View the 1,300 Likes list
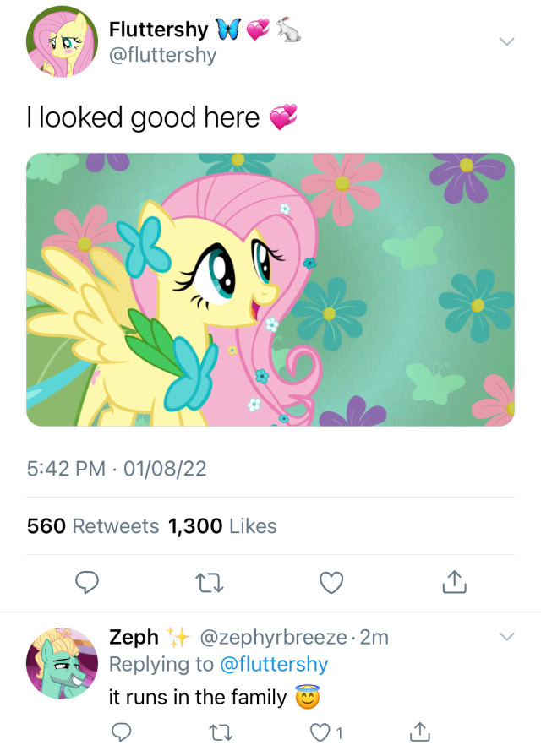 [222, 526]
